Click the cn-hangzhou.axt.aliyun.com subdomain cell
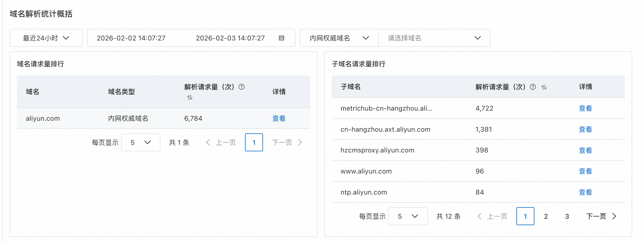This screenshot has height=242, width=644. click(x=386, y=129)
